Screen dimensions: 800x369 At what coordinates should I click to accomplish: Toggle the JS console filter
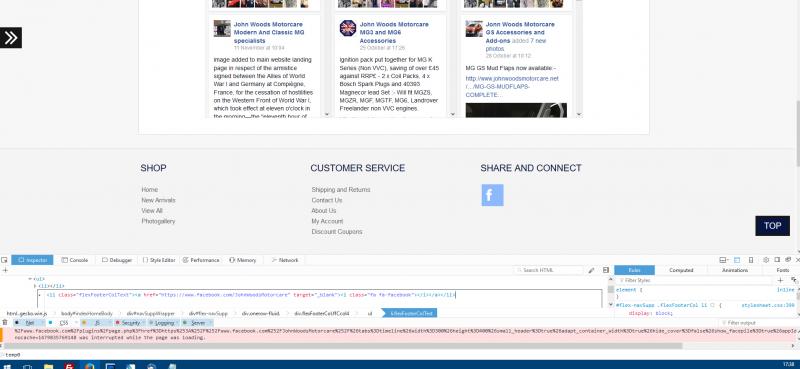click(x=95, y=323)
